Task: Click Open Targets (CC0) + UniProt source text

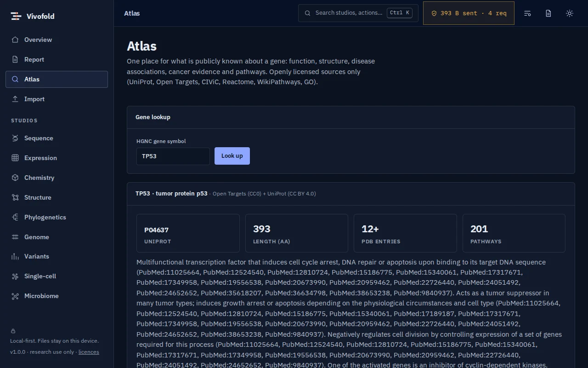Action: 264,194
